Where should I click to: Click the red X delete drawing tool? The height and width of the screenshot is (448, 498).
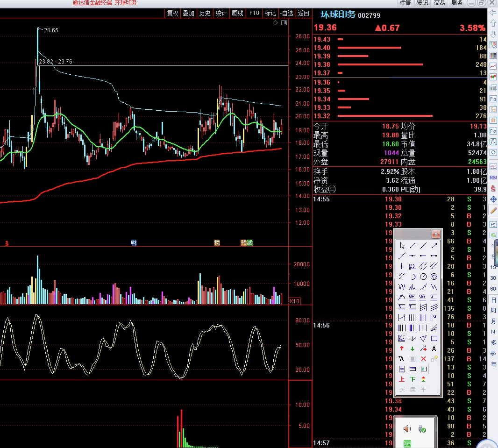coord(423,359)
